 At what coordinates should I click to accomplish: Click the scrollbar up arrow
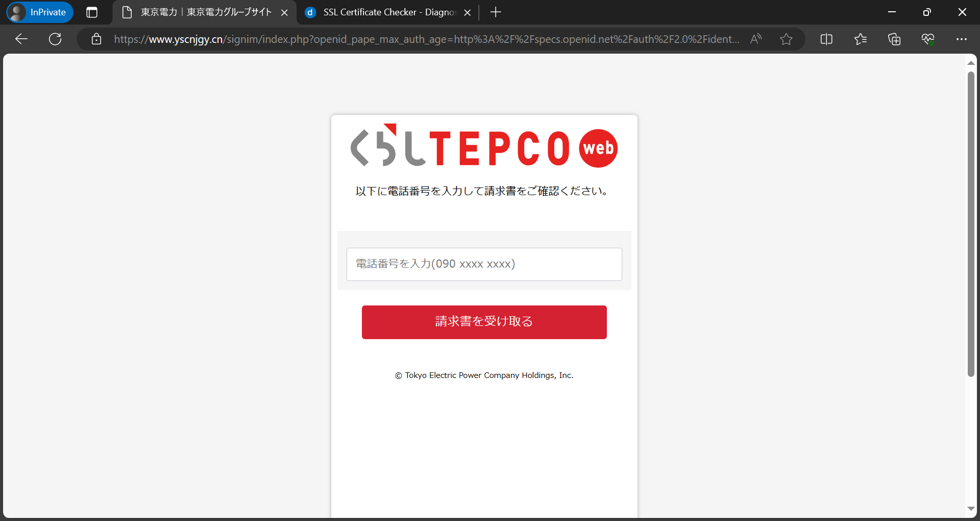pyautogui.click(x=971, y=63)
